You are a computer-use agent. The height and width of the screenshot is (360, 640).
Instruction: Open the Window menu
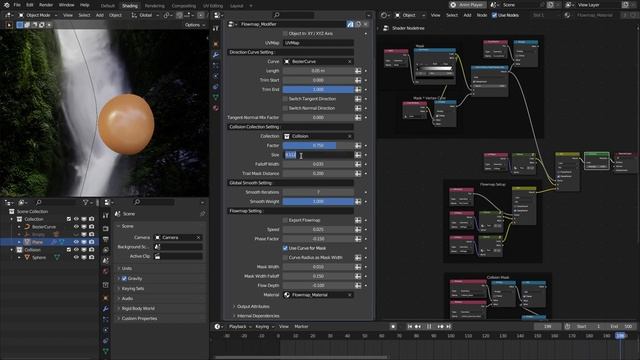click(x=67, y=5)
